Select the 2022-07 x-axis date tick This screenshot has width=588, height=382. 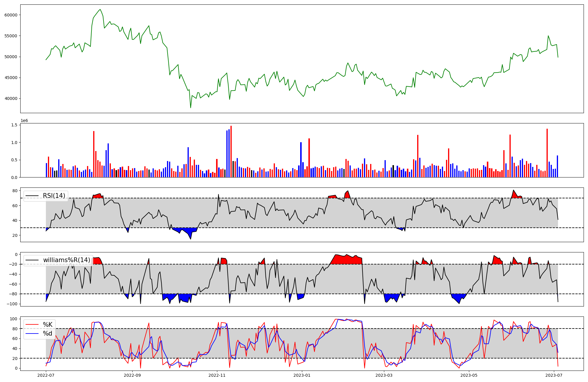tap(46, 375)
